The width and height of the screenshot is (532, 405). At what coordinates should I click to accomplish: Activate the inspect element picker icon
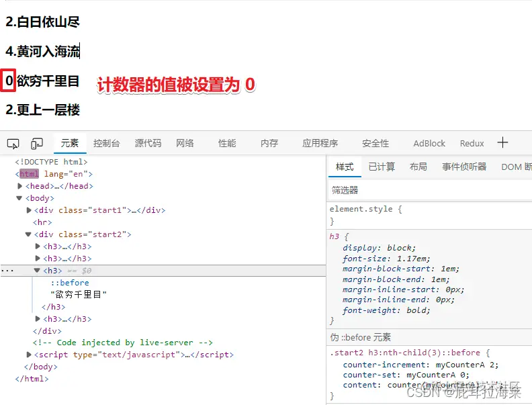pyautogui.click(x=13, y=144)
